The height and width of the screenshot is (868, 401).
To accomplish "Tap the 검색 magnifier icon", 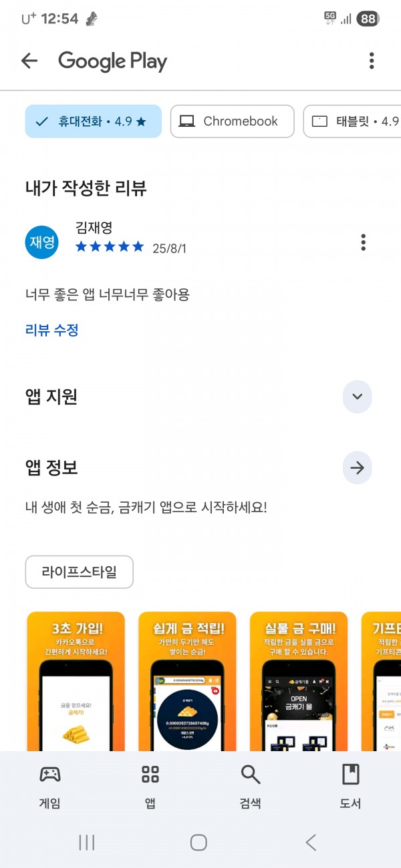I will [251, 775].
